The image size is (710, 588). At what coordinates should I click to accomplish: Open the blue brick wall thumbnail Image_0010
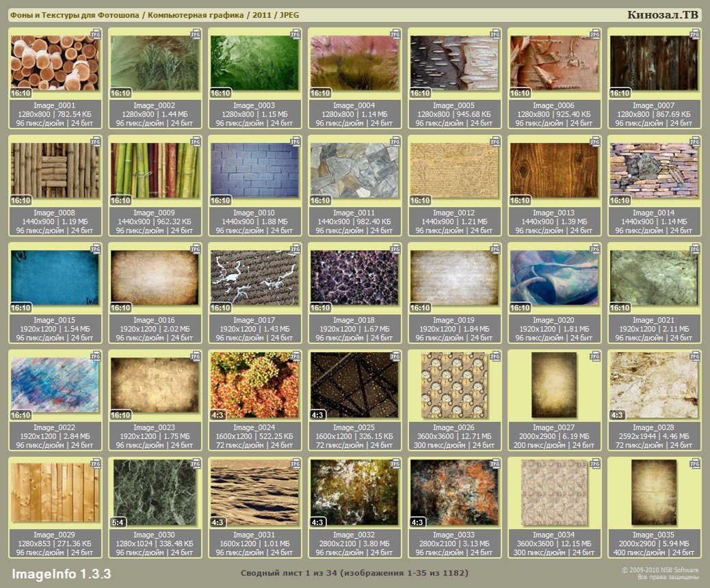254,170
